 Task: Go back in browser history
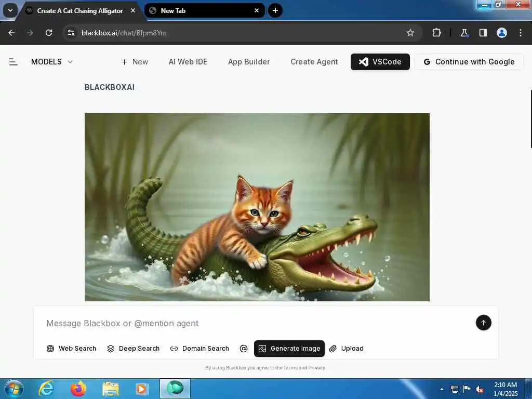pyautogui.click(x=11, y=33)
